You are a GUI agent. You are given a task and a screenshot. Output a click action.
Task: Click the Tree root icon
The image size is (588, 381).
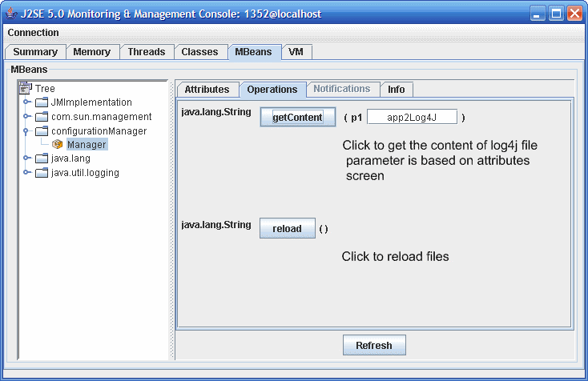pos(26,89)
